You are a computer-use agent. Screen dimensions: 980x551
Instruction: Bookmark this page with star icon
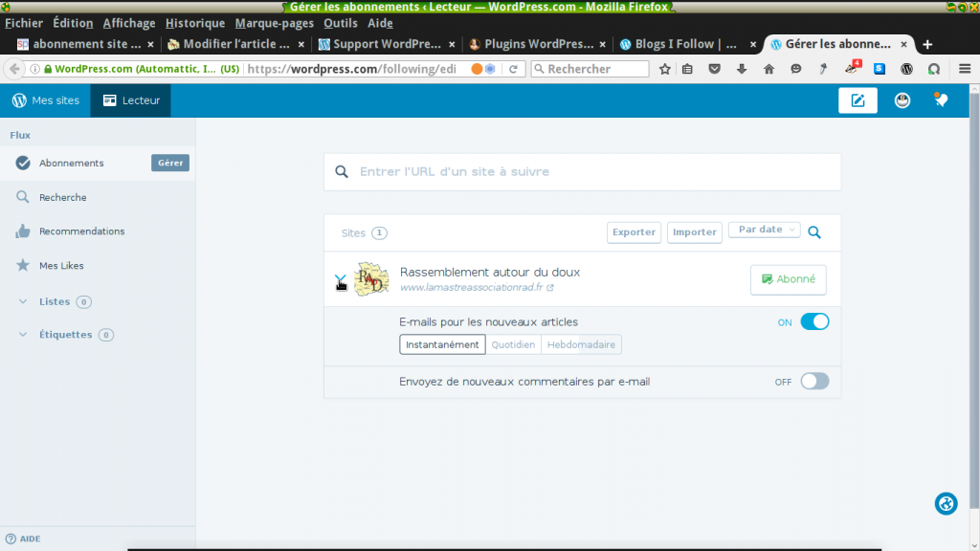[665, 69]
